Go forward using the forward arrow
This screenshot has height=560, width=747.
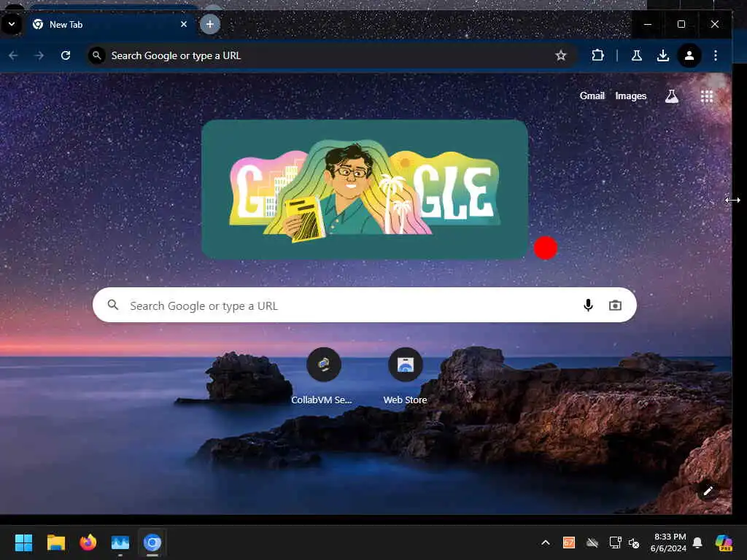coord(39,55)
